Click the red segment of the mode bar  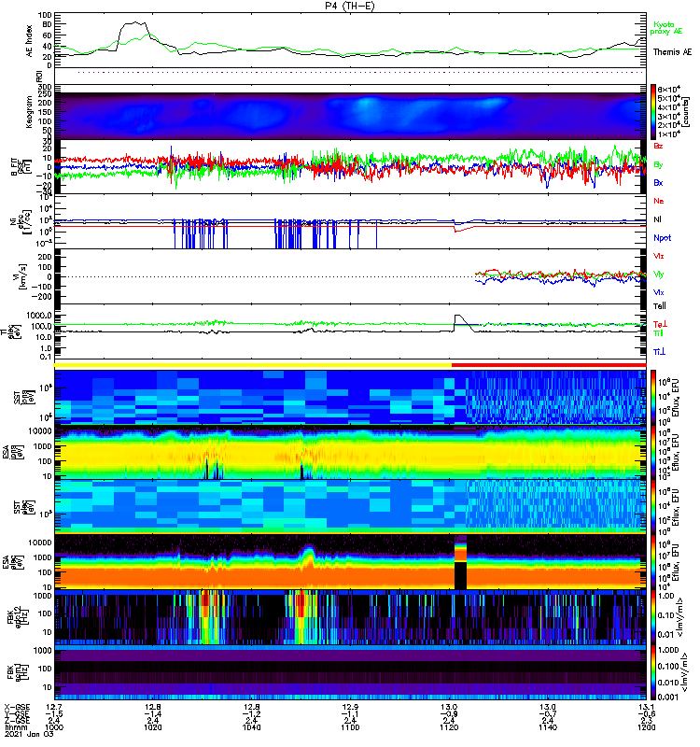(549, 365)
